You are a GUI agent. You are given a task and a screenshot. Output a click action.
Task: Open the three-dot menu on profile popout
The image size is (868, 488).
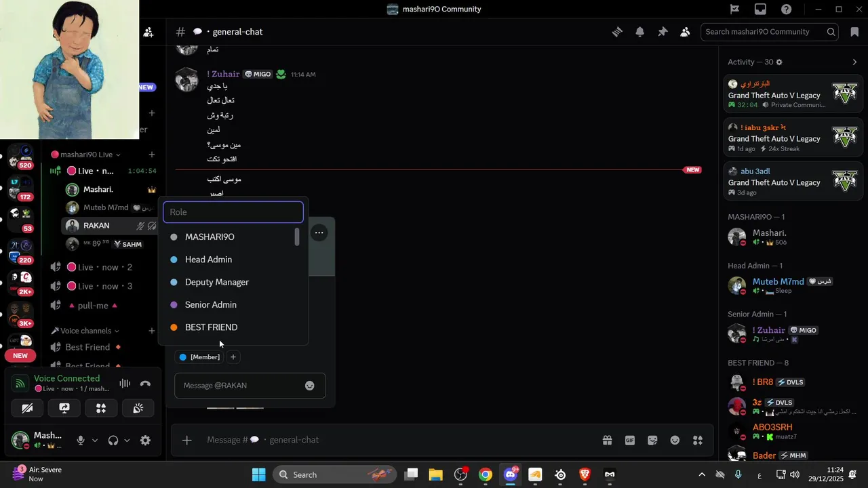click(319, 233)
